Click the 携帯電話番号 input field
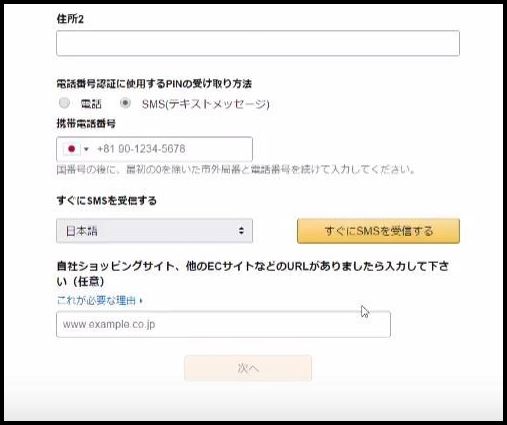 click(x=154, y=149)
